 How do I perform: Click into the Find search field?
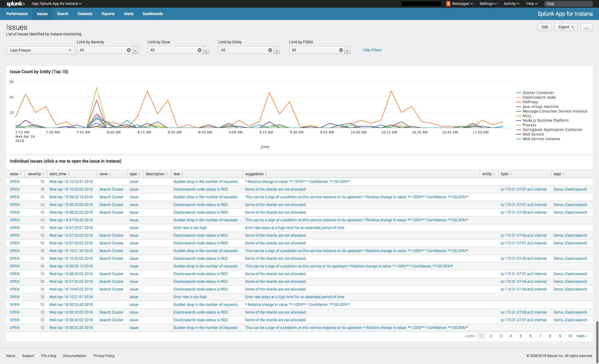tap(569, 4)
